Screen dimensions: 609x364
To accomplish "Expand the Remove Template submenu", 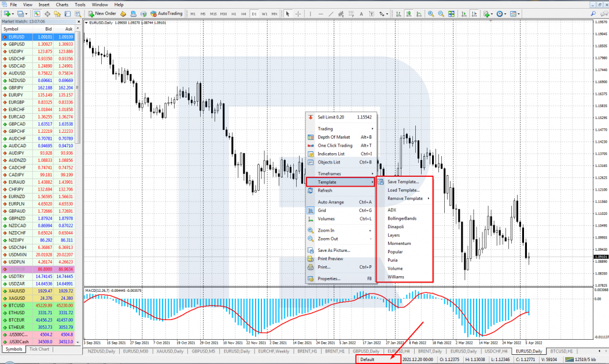I will 405,198.
